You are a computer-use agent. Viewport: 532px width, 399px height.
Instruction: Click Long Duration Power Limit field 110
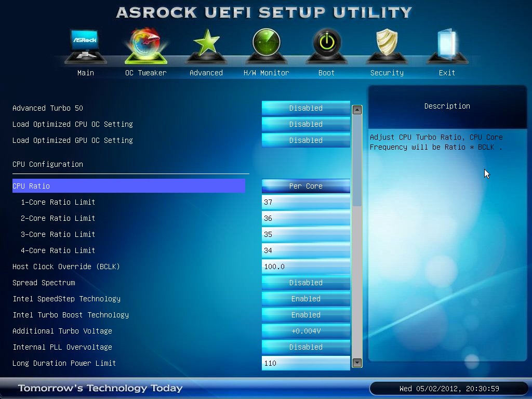pyautogui.click(x=305, y=363)
